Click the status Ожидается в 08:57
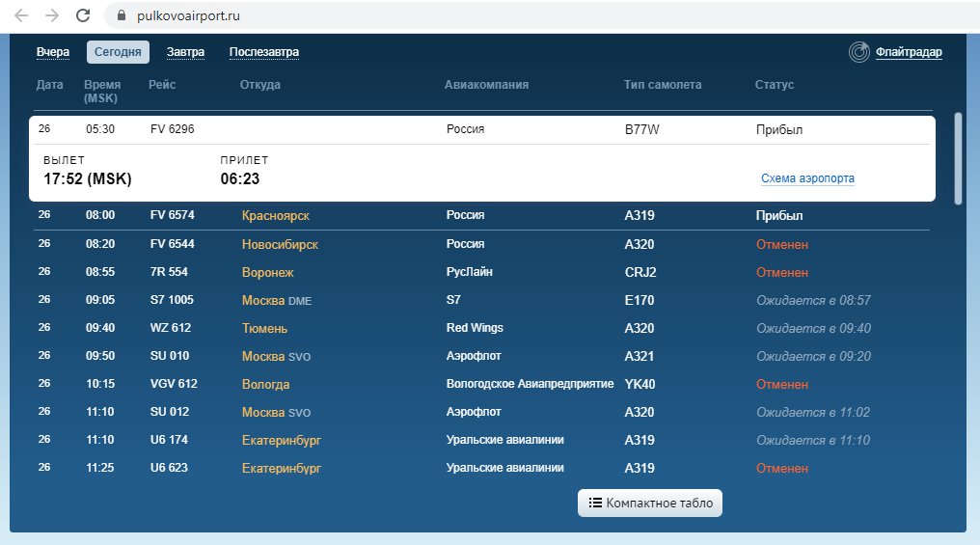The image size is (980, 545). [x=813, y=301]
